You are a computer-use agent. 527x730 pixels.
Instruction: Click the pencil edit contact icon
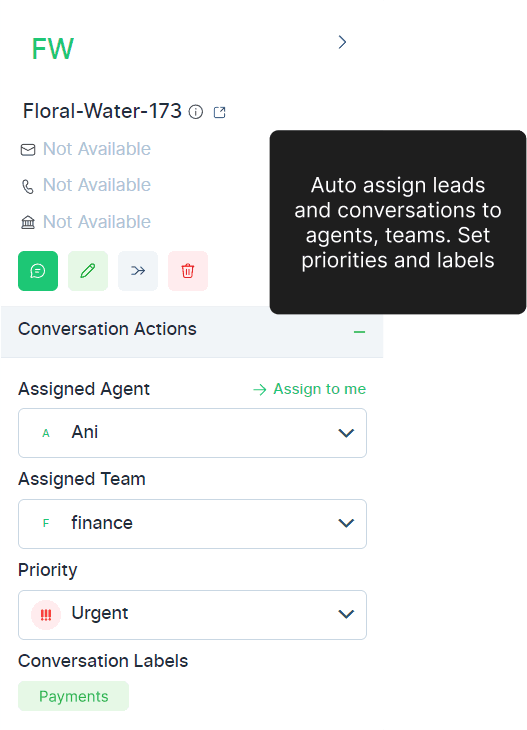[x=88, y=271]
